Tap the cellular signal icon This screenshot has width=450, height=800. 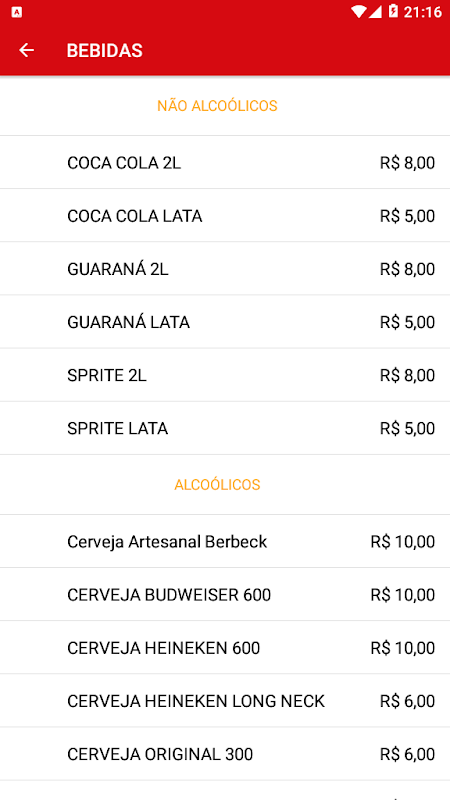(376, 11)
